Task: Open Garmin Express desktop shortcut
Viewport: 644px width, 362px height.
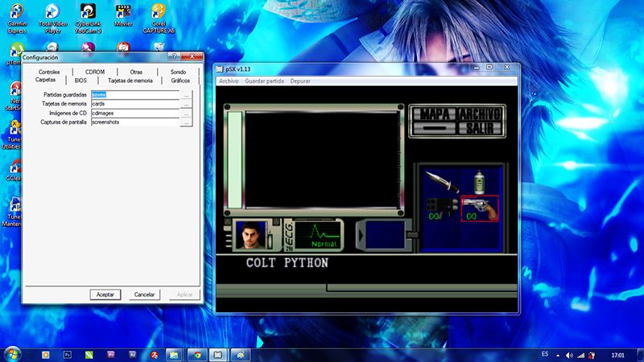Action: click(x=17, y=19)
